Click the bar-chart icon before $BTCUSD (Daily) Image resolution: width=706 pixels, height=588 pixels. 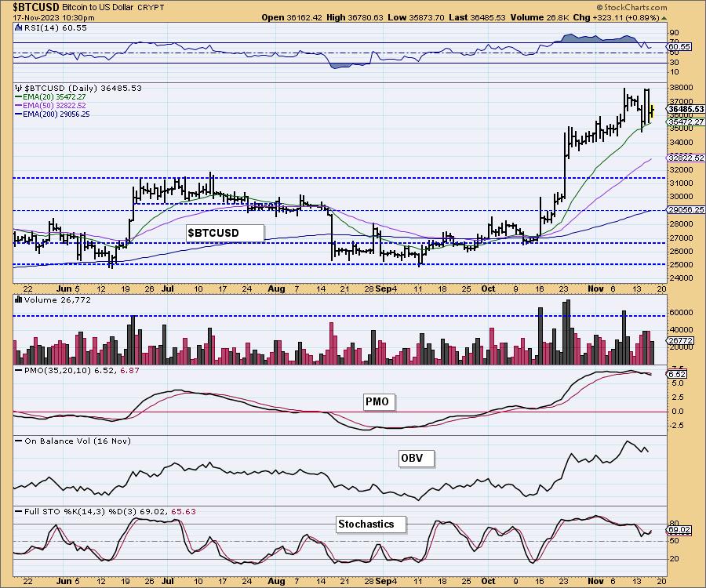tap(18, 88)
